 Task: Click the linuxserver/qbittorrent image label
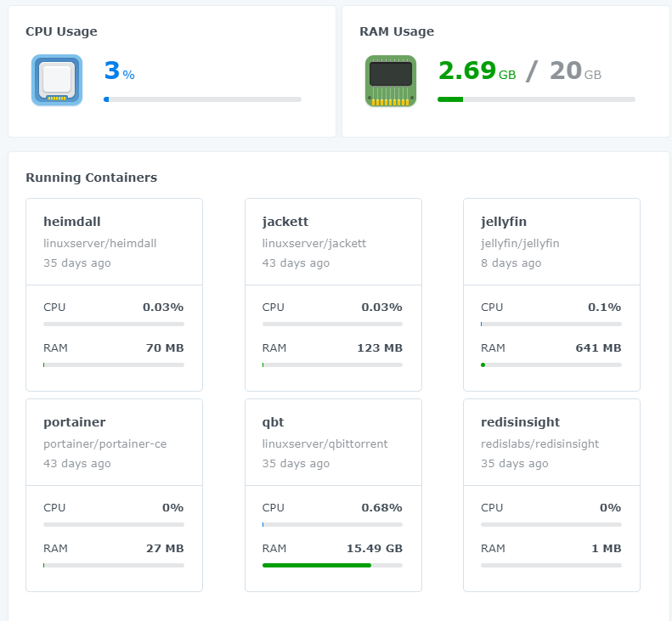(x=325, y=443)
